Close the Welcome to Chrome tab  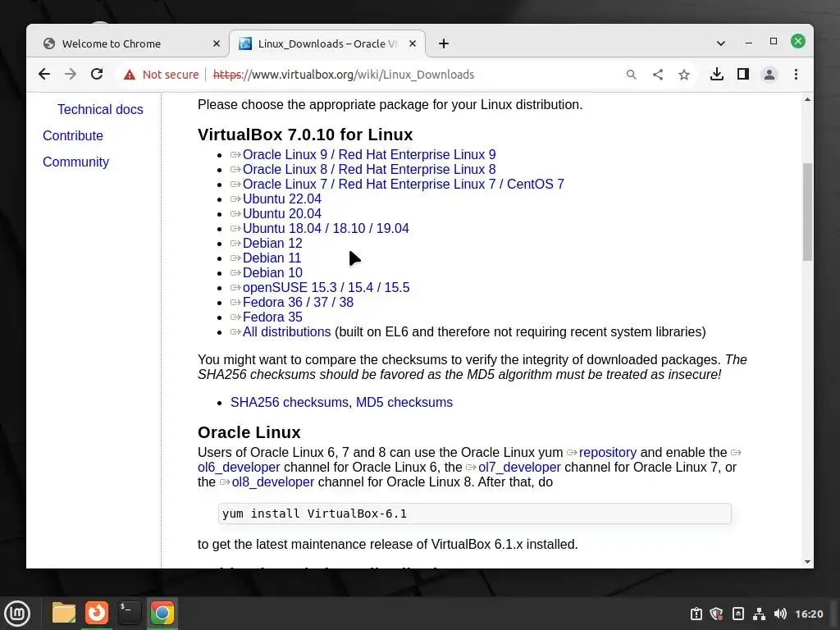pos(217,43)
